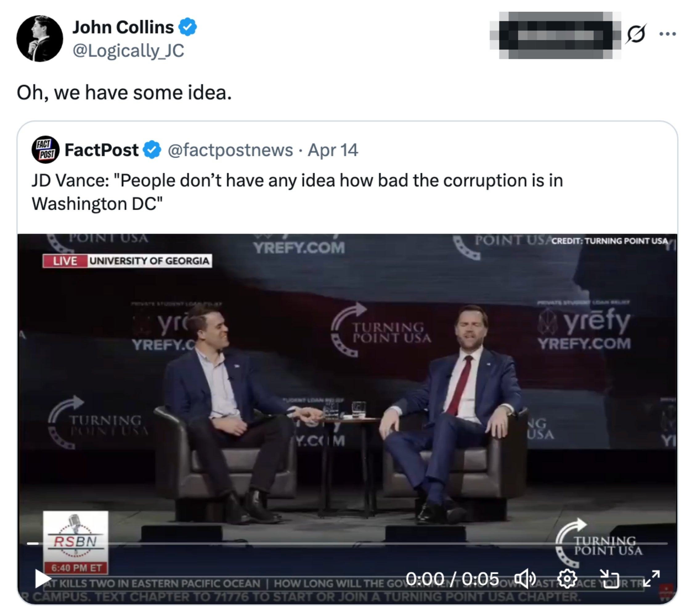Viewport: 692px width, 616px height.
Task: Play the quoted FactPost video
Action: pos(43,579)
